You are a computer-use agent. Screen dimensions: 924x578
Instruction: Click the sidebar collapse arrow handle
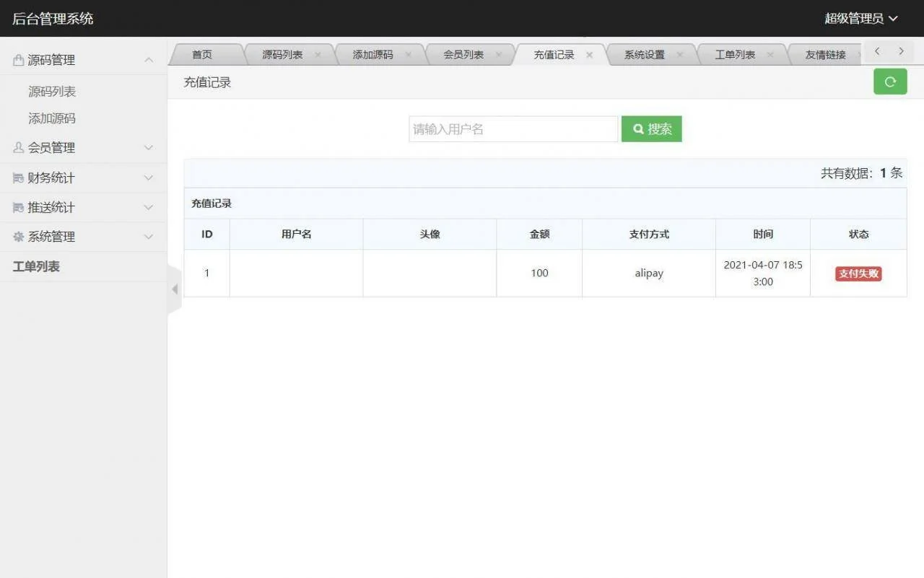pos(174,289)
